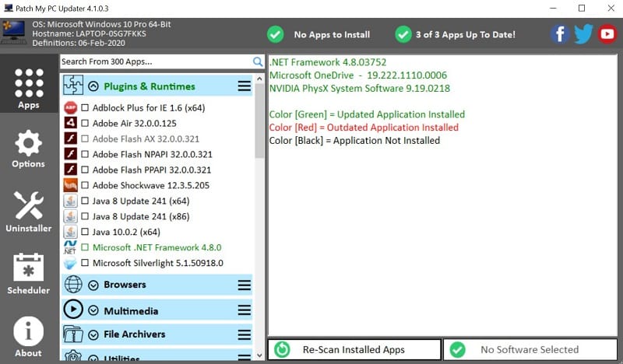Click the app list scroll up arrow
623x364 pixels.
259,79
